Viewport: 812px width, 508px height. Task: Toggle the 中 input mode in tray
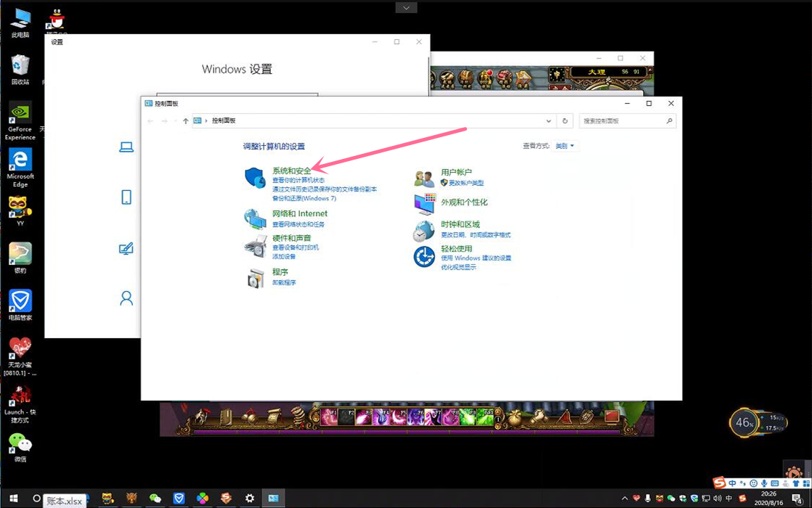click(x=728, y=498)
